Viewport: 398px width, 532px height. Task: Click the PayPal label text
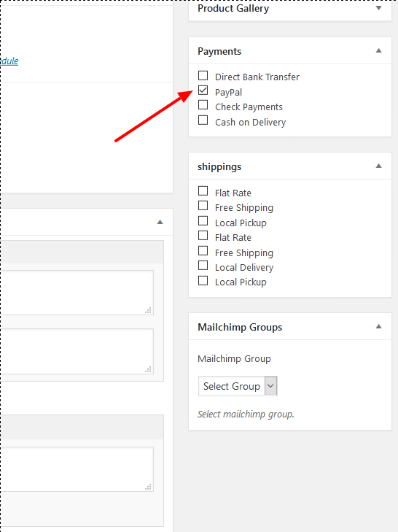pos(228,92)
